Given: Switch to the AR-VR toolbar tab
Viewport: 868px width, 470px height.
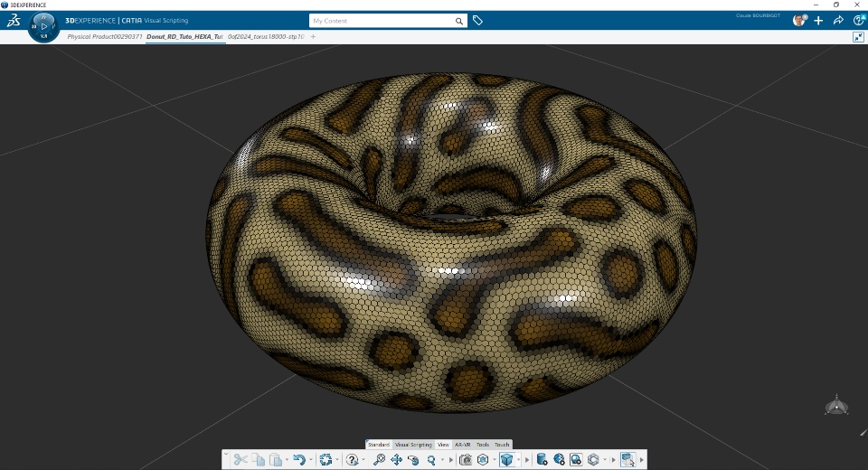Looking at the screenshot, I should (463, 445).
